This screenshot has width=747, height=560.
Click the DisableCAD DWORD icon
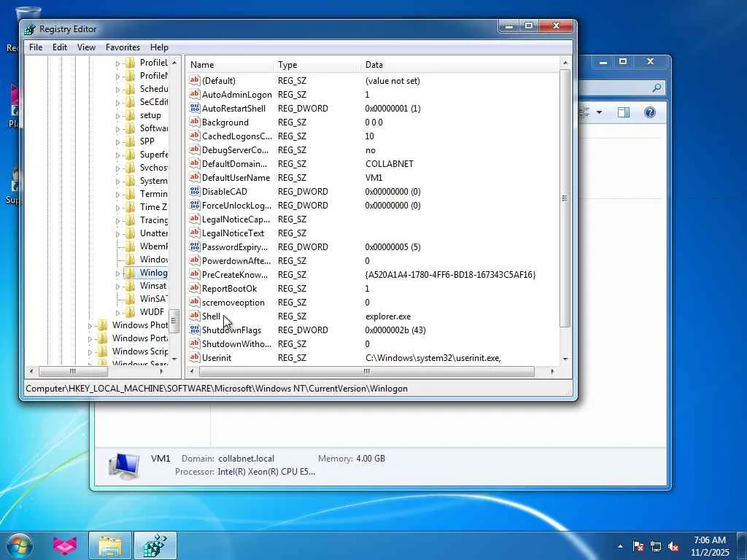[194, 192]
